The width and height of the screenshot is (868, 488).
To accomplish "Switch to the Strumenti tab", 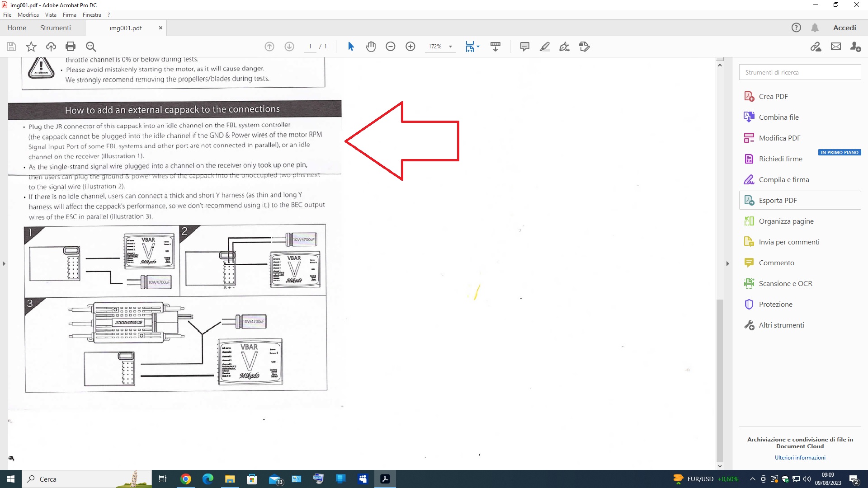I will pos(55,28).
